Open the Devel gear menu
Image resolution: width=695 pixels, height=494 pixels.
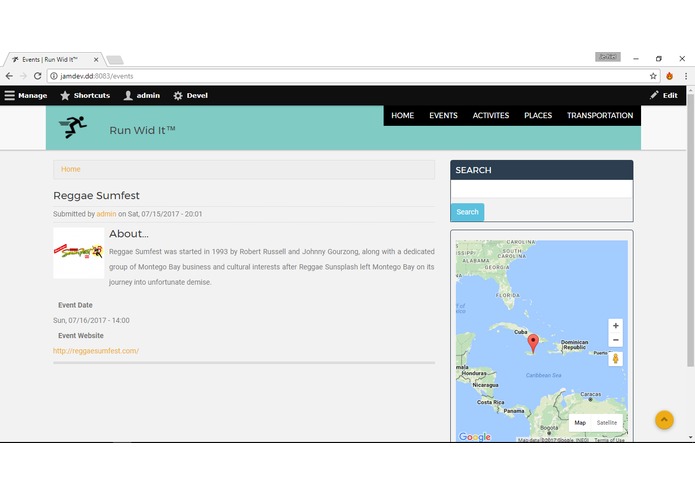191,95
